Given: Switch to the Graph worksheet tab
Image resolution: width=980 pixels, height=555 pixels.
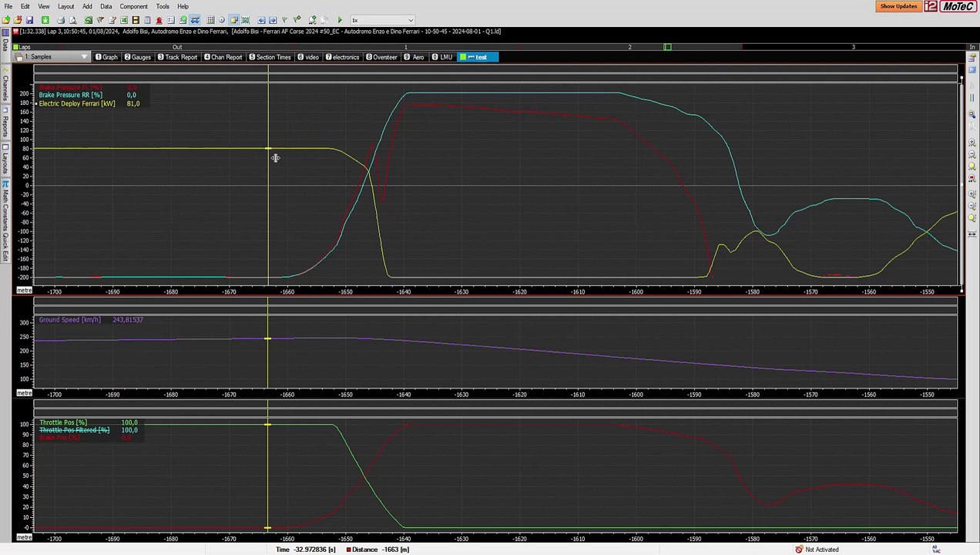Looking at the screenshot, I should tap(106, 57).
